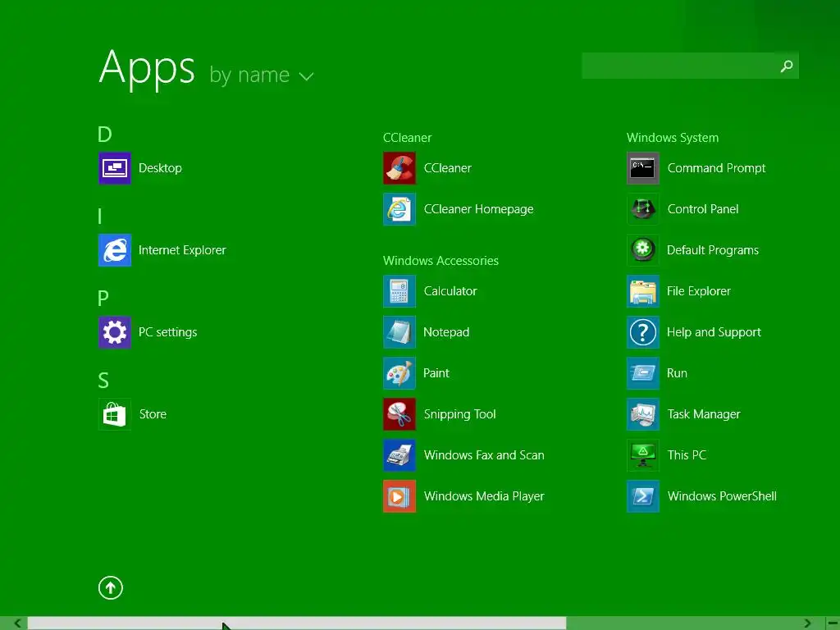
Task: Click the 'Help and Support' label text
Action: tap(714, 332)
